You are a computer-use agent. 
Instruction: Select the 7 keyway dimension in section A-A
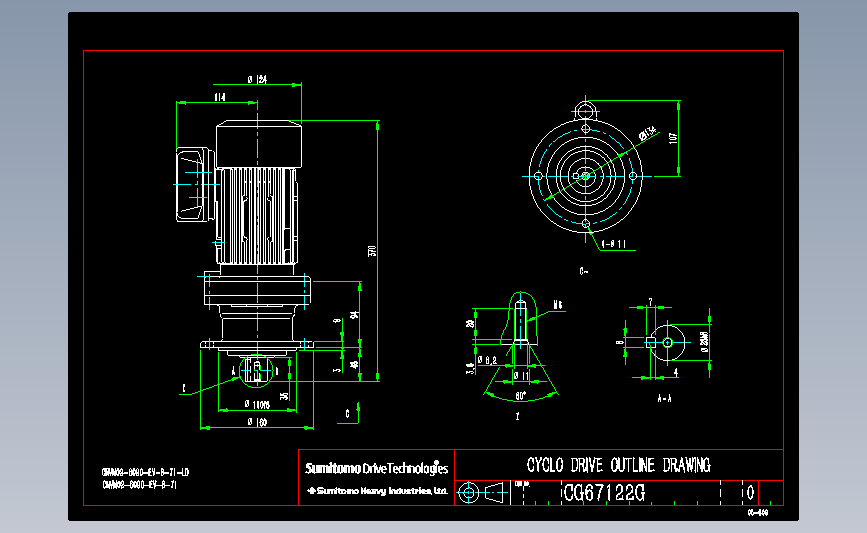pos(650,302)
